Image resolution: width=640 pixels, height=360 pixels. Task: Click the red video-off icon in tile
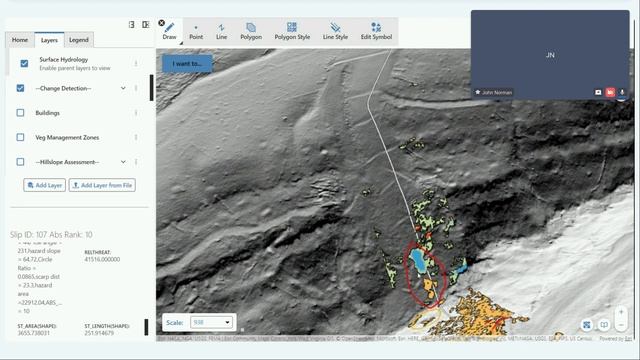click(x=610, y=92)
